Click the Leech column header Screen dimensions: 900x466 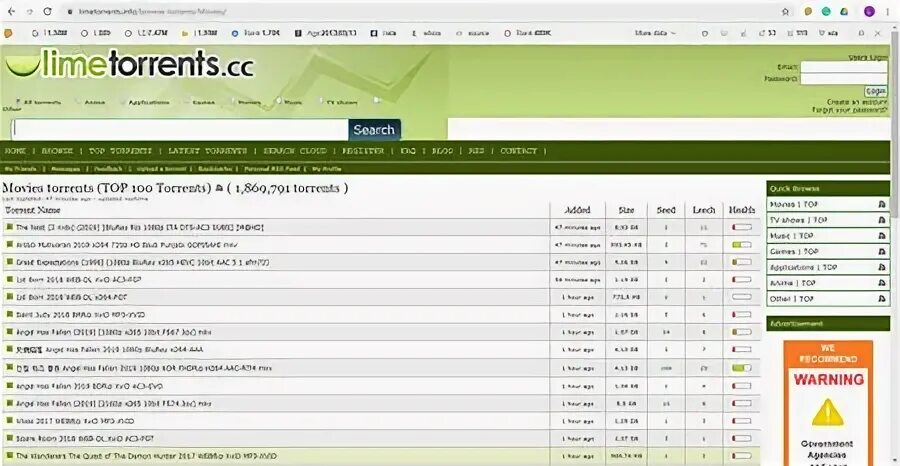(x=704, y=210)
